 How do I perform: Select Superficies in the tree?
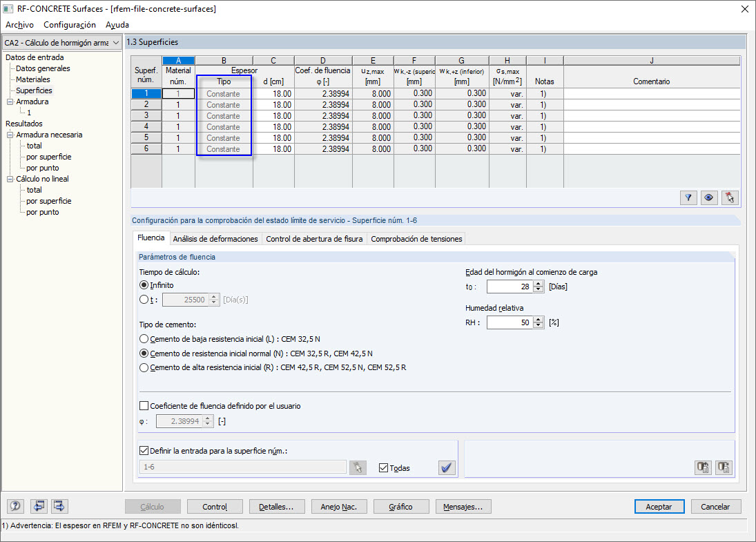(x=34, y=90)
